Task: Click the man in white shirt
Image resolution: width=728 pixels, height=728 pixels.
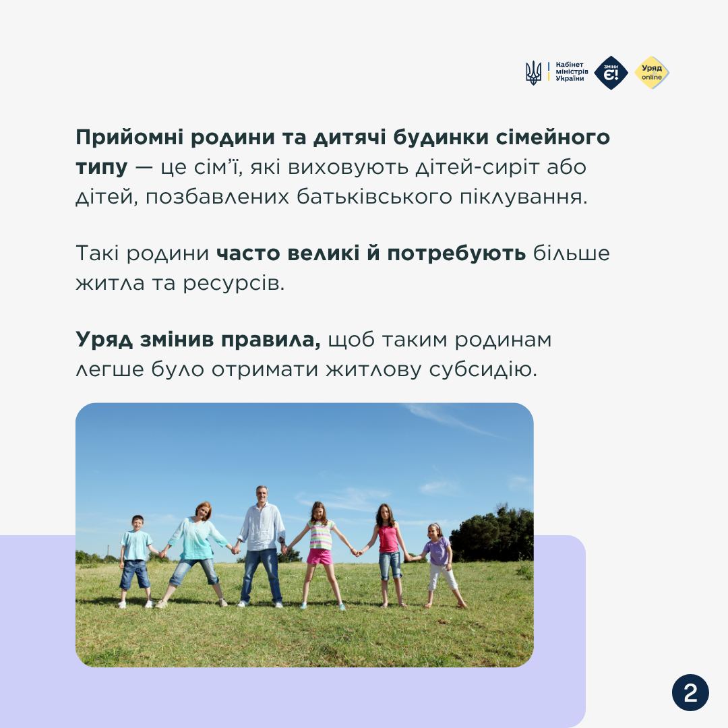Action: (261, 543)
